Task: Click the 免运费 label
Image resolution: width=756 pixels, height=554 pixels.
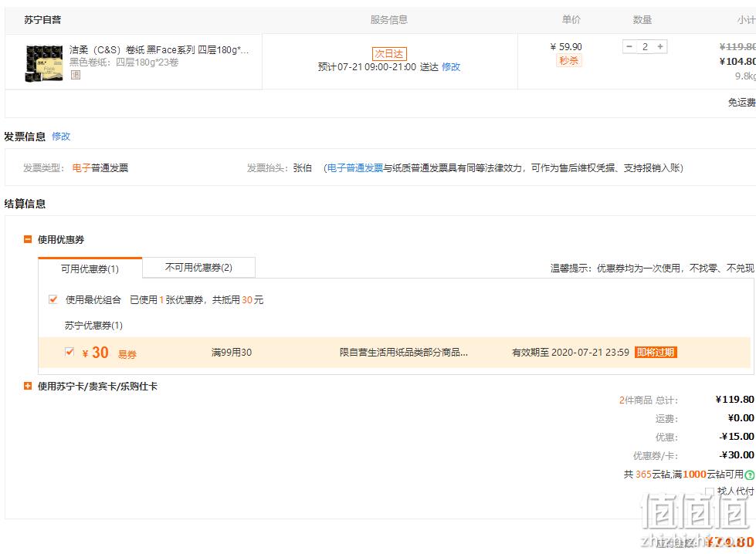Action: point(741,102)
